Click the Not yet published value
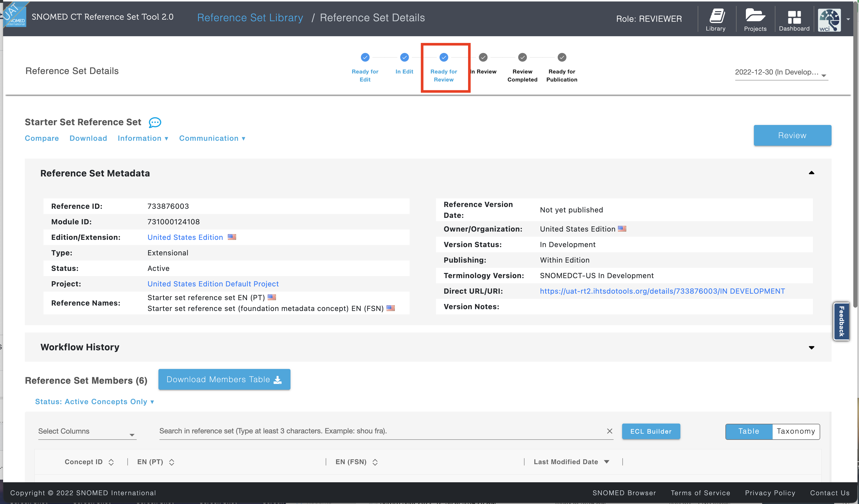Image resolution: width=859 pixels, height=504 pixels. pyautogui.click(x=571, y=210)
